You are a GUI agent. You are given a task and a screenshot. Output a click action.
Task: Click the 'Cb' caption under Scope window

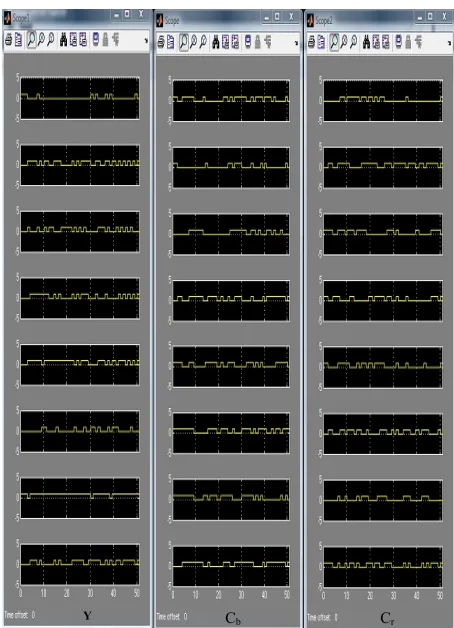coord(233,618)
